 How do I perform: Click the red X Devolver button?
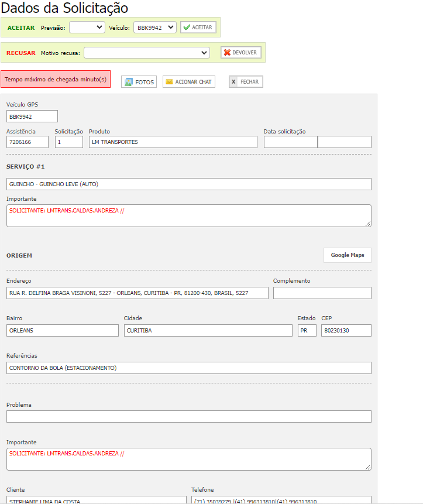(x=240, y=53)
